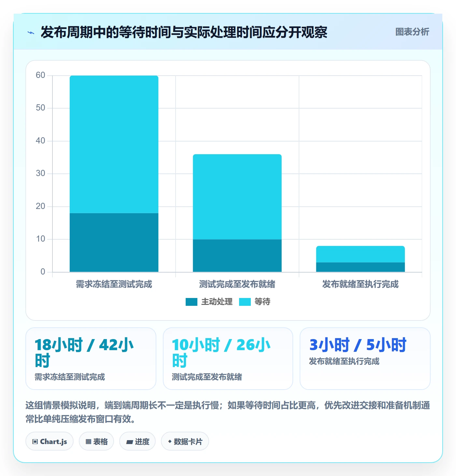The height and width of the screenshot is (476, 456).
Task: Click the y-axis value 60
Action: (x=40, y=75)
